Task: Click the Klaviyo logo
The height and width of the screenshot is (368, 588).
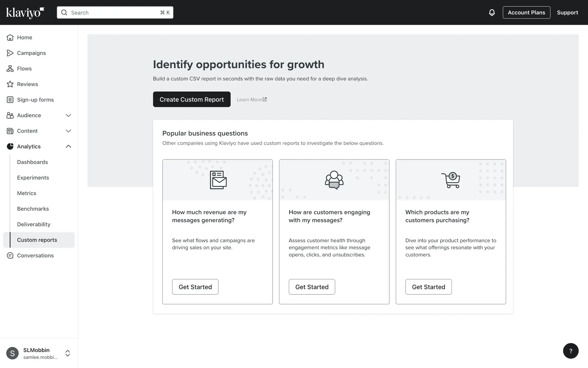Action: click(x=25, y=13)
